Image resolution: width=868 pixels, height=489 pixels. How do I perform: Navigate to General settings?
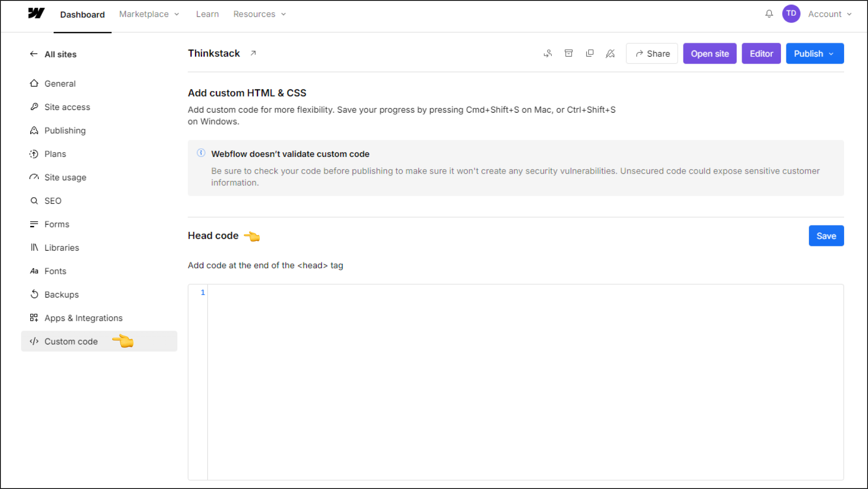point(60,83)
